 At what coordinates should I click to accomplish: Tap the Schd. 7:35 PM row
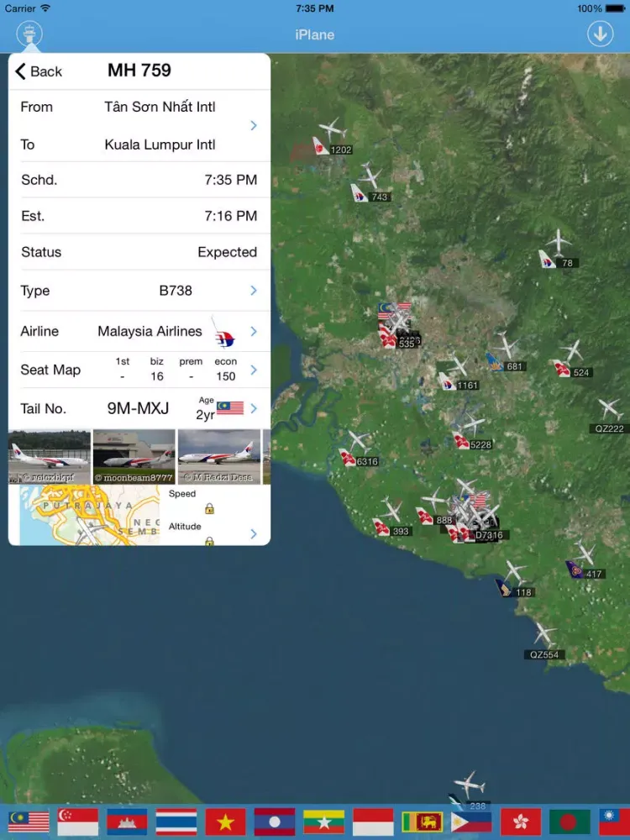[x=139, y=180]
